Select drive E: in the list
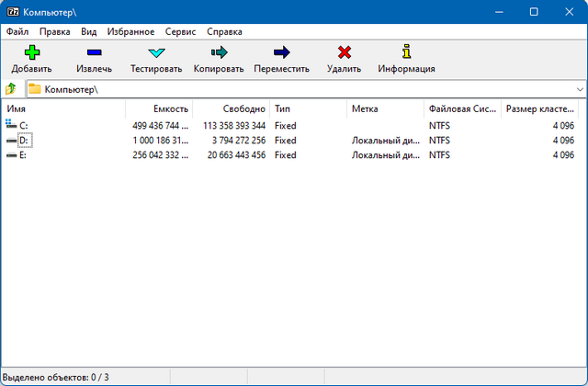 [x=23, y=155]
